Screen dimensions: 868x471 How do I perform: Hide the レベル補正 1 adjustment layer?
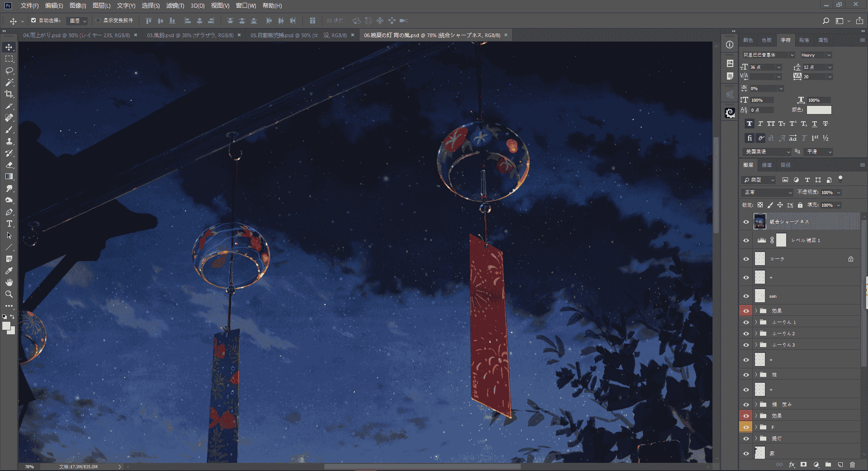click(746, 240)
